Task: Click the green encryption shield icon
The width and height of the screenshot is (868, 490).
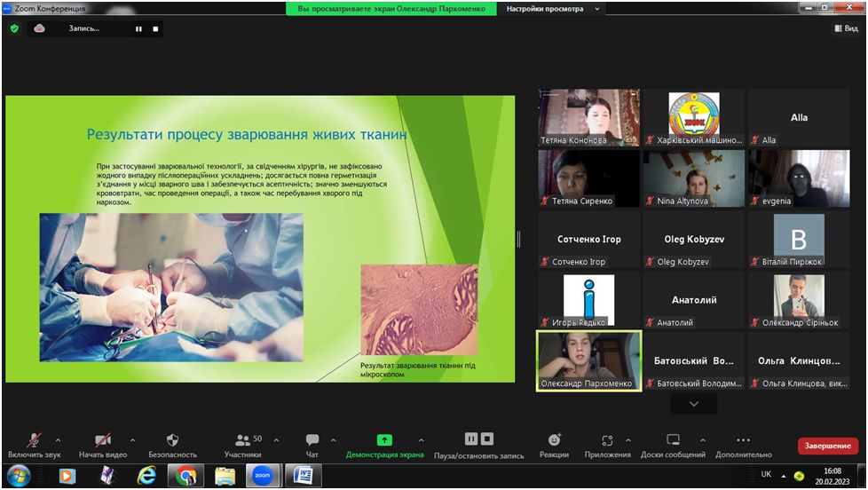Action: pos(14,28)
